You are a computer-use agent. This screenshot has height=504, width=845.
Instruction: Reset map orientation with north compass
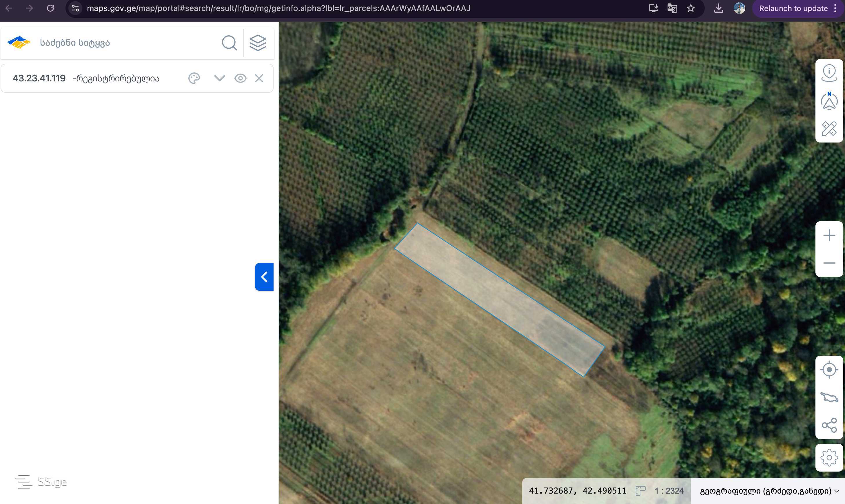click(x=829, y=101)
